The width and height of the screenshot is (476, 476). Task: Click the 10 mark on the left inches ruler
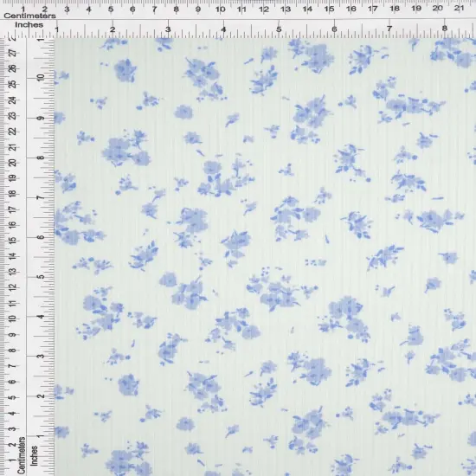tap(41, 78)
